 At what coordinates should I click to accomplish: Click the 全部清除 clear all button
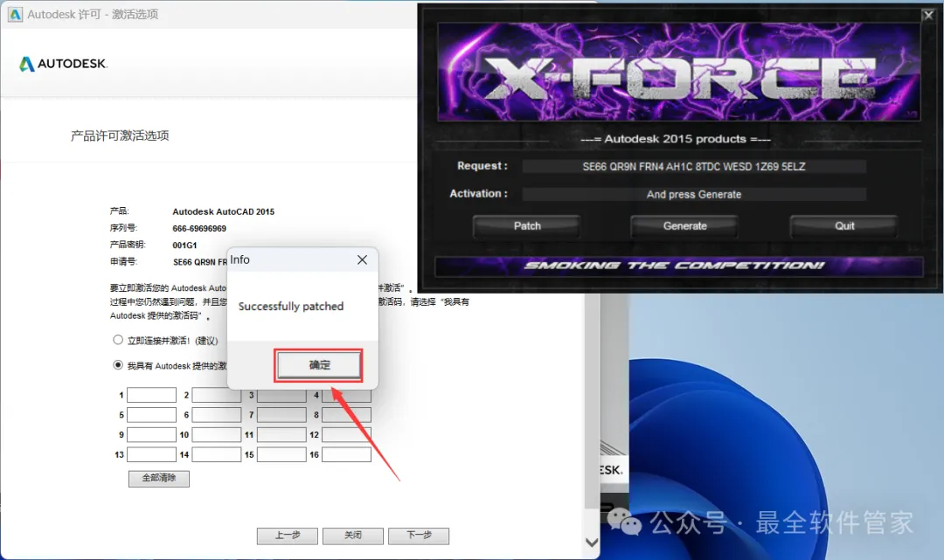click(159, 478)
